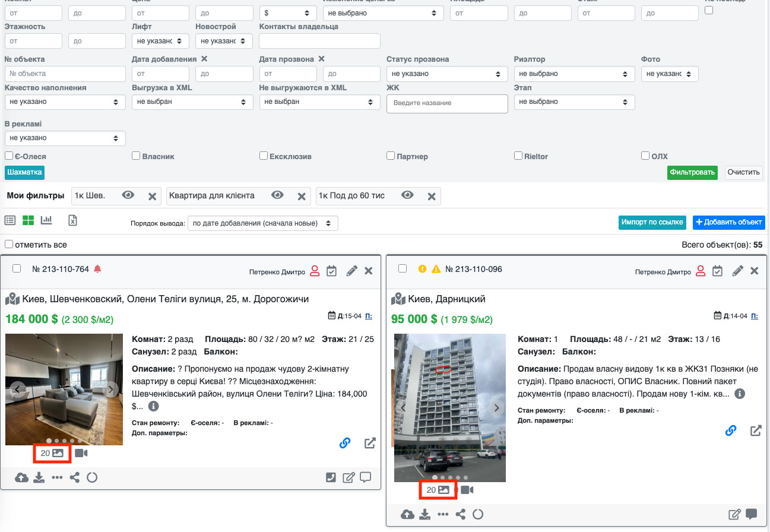Export the listings to Excel file icon
Viewport: 770px width, 532px height.
pos(72,221)
